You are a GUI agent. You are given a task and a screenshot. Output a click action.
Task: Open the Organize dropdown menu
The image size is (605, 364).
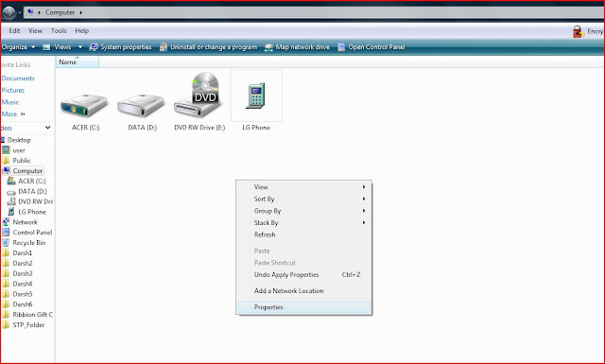18,47
